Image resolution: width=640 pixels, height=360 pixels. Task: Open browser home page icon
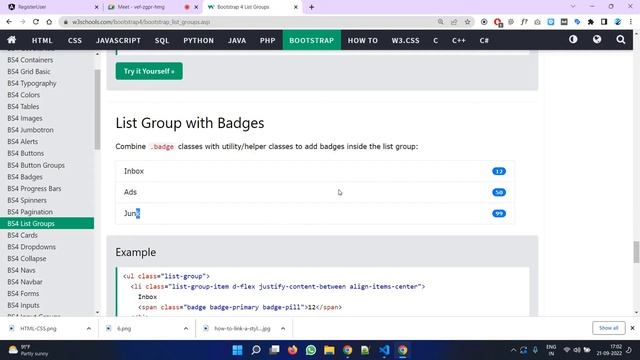[x=49, y=22]
